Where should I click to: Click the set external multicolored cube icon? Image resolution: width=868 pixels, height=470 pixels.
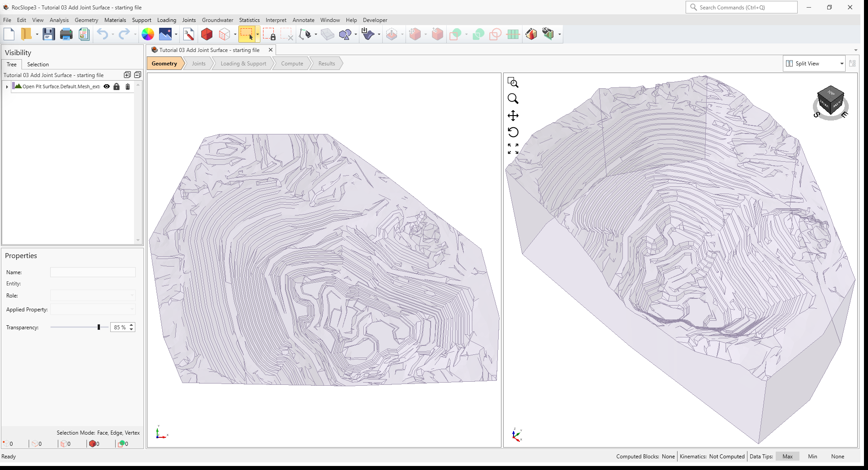531,34
